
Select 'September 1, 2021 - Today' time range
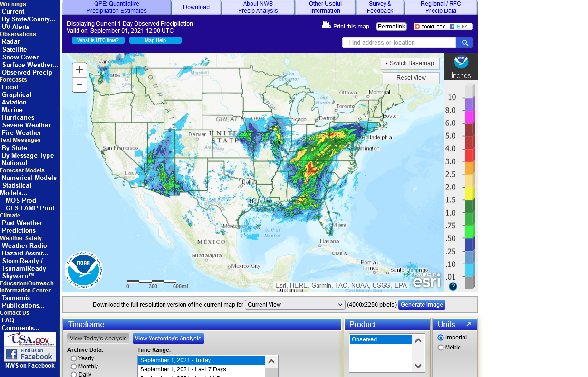pyautogui.click(x=202, y=360)
